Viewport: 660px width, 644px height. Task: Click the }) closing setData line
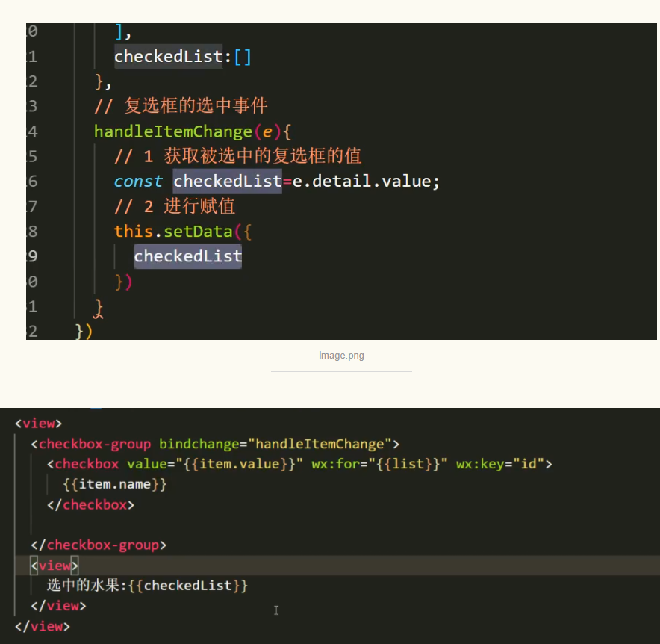pyautogui.click(x=123, y=282)
